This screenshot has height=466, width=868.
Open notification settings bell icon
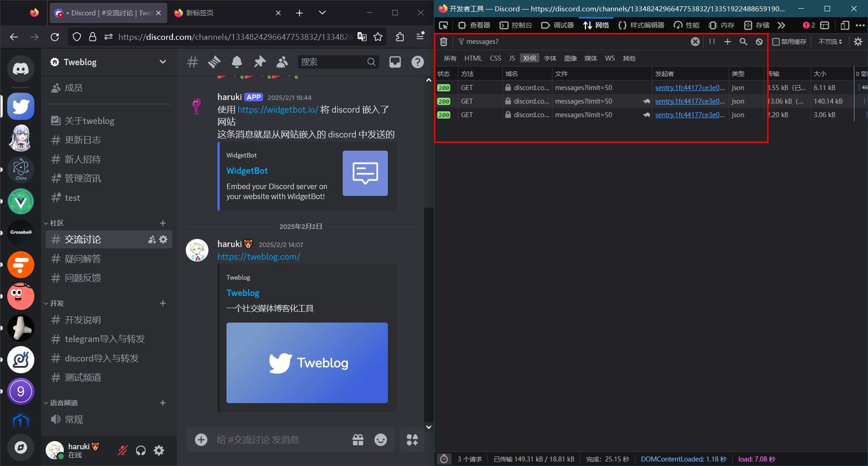236,62
